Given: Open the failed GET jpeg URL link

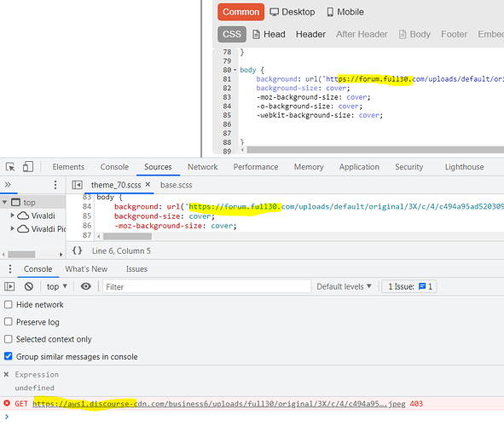Looking at the screenshot, I should click(x=219, y=404).
